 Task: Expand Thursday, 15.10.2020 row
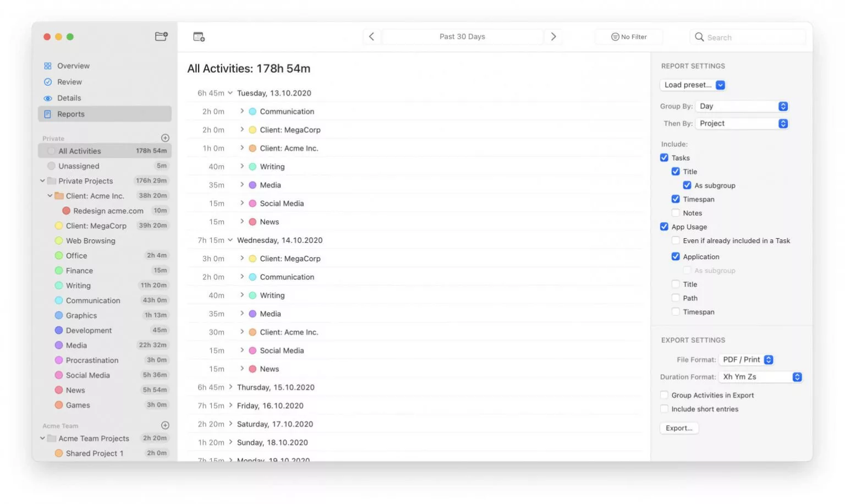[231, 387]
